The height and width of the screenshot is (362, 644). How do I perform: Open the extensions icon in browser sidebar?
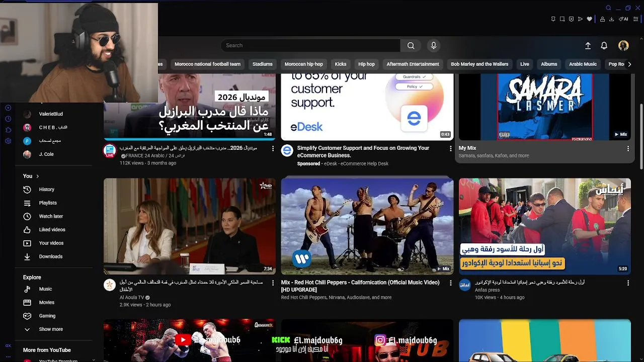coord(8,130)
